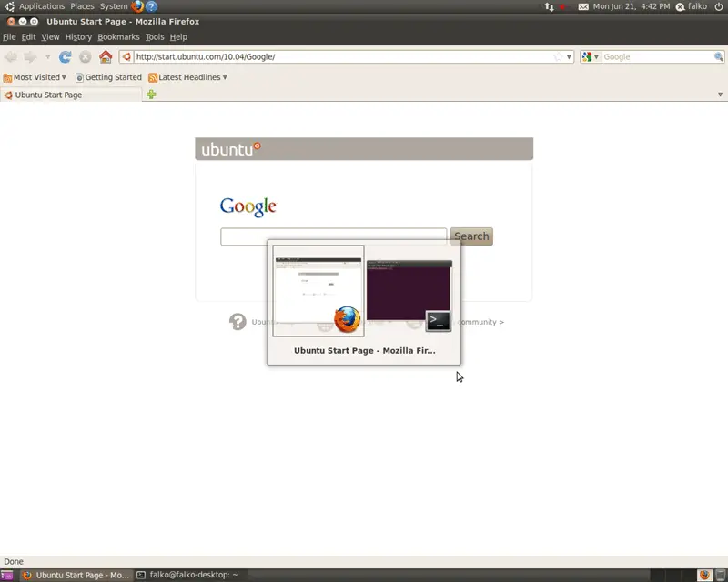Go to the Home page

pos(106,56)
